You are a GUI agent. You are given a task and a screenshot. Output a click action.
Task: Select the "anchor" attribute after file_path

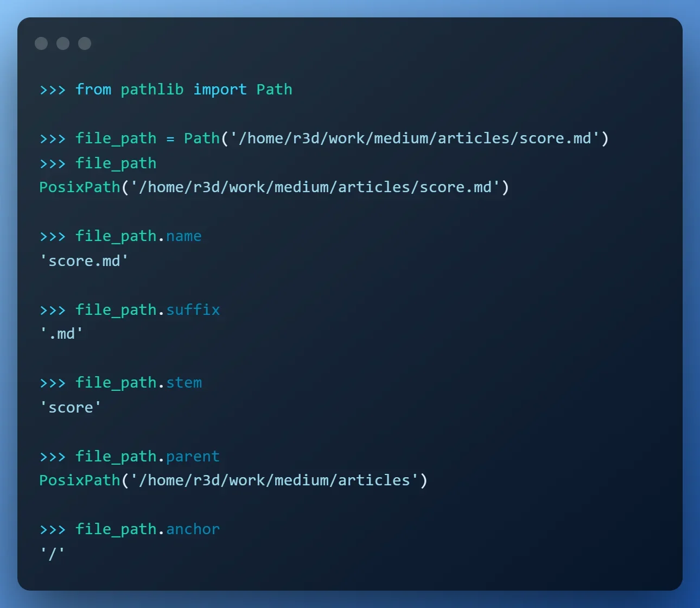click(x=193, y=529)
